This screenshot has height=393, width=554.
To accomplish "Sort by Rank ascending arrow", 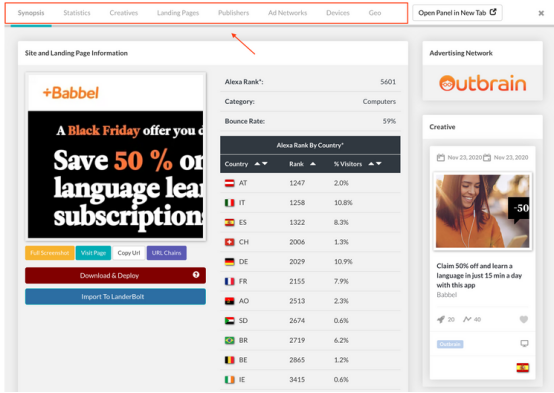I will point(313,164).
